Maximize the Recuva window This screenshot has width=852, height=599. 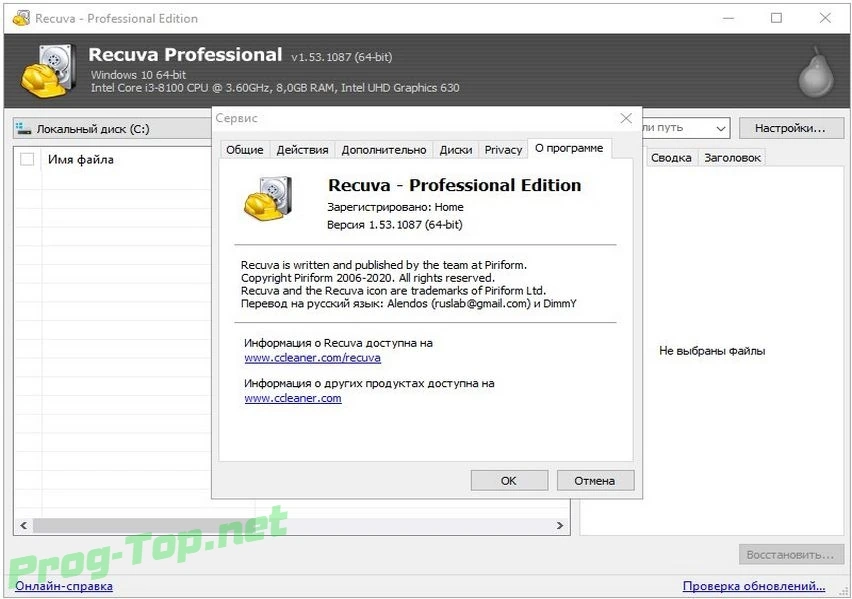pyautogui.click(x=776, y=18)
